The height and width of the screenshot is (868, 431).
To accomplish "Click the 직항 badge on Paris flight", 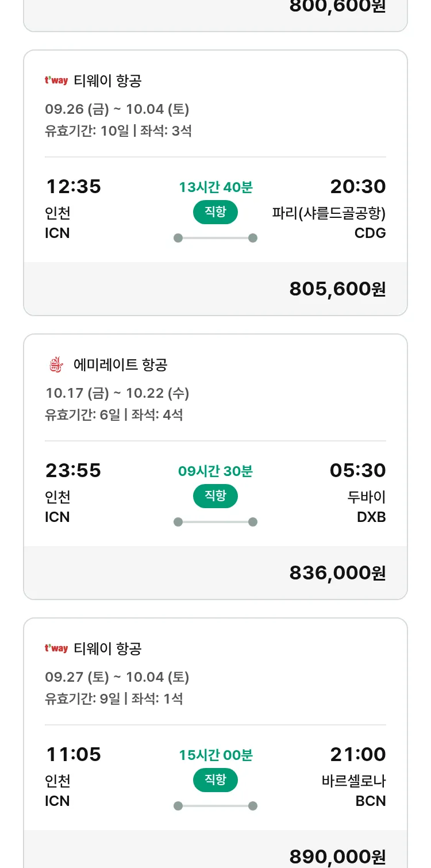I will pos(215,212).
